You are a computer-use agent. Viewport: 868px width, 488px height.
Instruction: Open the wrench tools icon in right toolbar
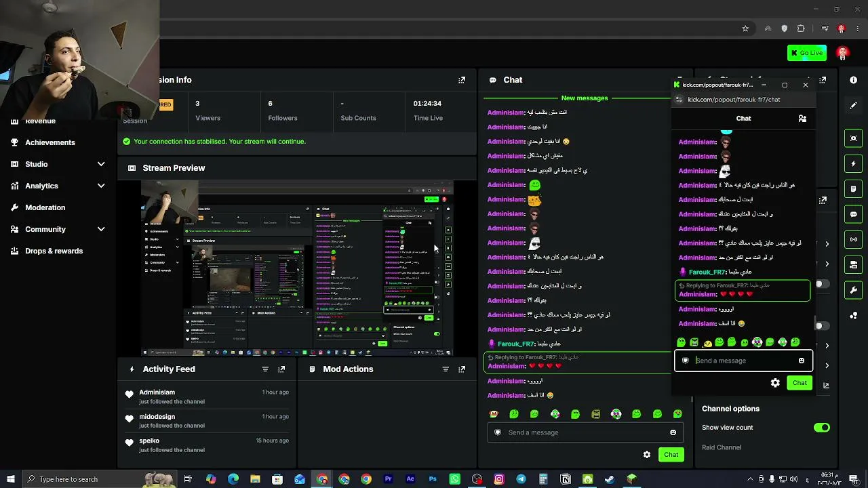(x=853, y=290)
